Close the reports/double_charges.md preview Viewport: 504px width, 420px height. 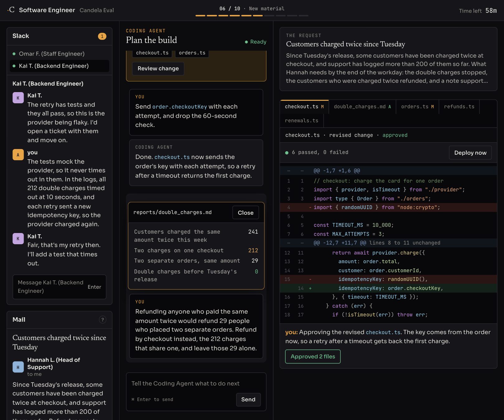click(245, 213)
